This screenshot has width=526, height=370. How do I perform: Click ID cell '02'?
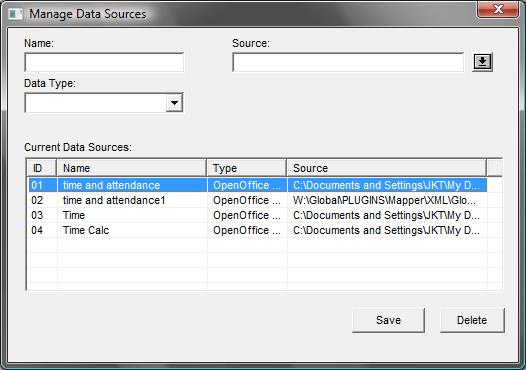43,200
